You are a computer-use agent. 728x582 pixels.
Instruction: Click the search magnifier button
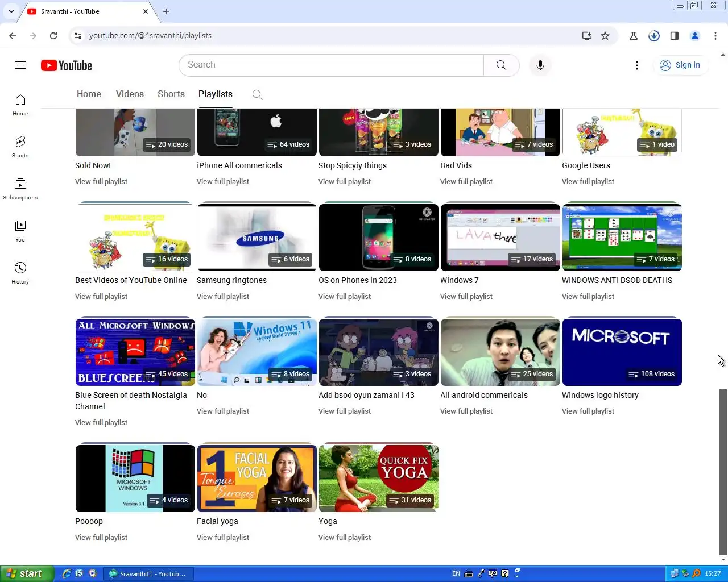[x=501, y=65]
